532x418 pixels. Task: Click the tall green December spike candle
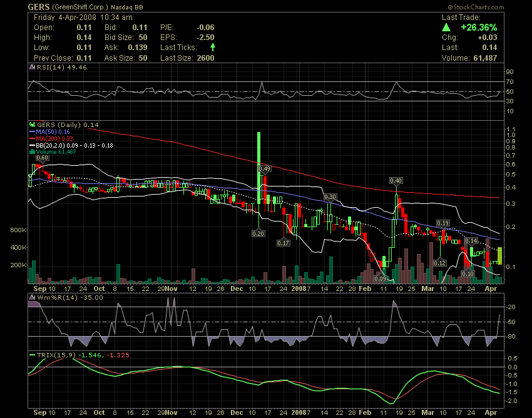pos(259,168)
